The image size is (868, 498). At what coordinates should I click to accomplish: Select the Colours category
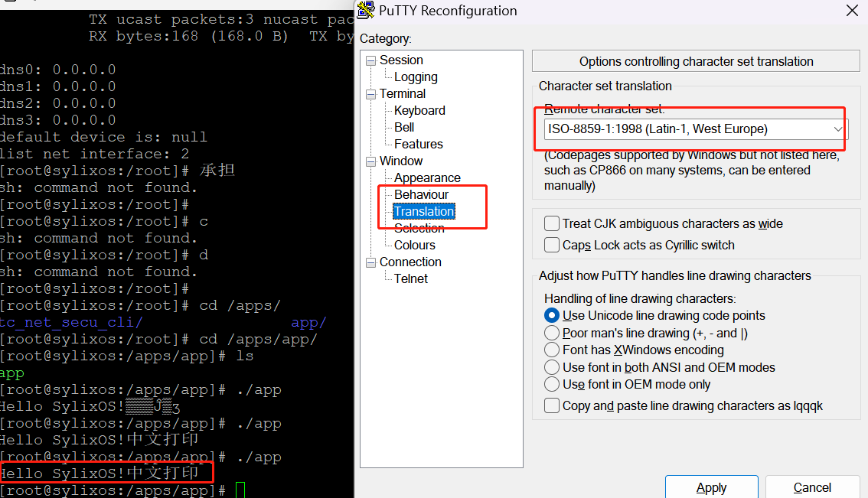tap(415, 245)
